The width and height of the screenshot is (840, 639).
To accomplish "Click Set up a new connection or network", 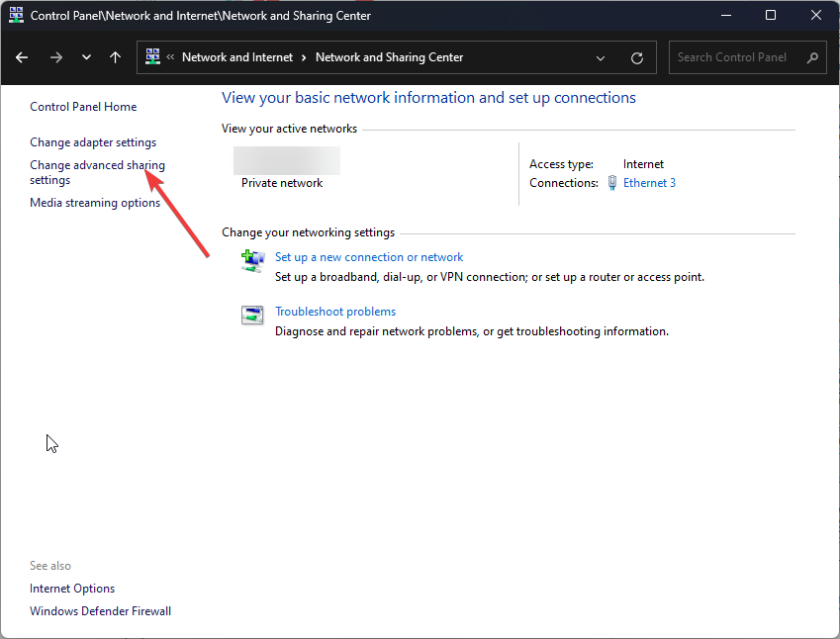I will click(369, 257).
